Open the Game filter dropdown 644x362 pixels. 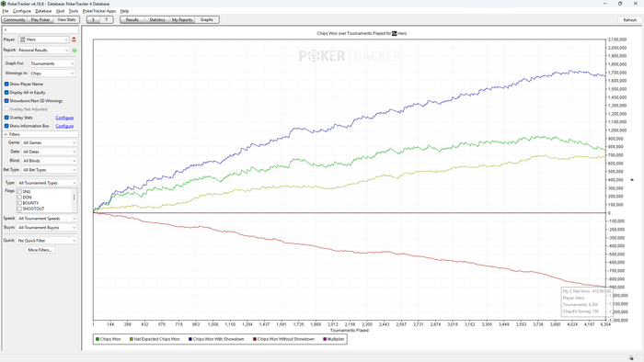tap(50, 142)
